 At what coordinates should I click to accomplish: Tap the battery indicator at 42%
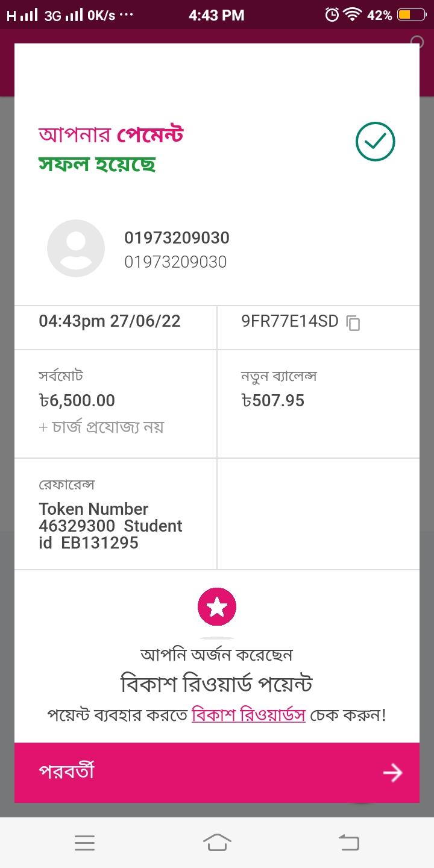pyautogui.click(x=412, y=15)
